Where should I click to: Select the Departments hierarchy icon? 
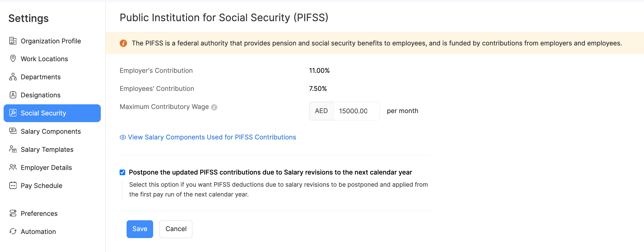point(13,77)
